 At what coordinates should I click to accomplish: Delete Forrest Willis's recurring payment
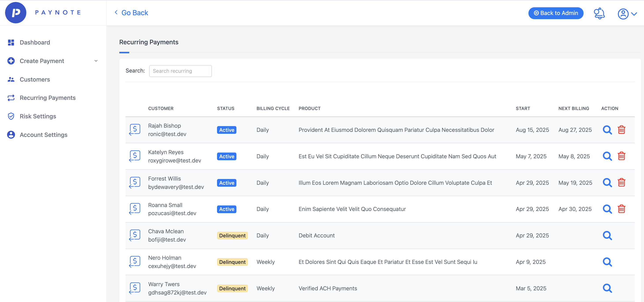pos(622,183)
